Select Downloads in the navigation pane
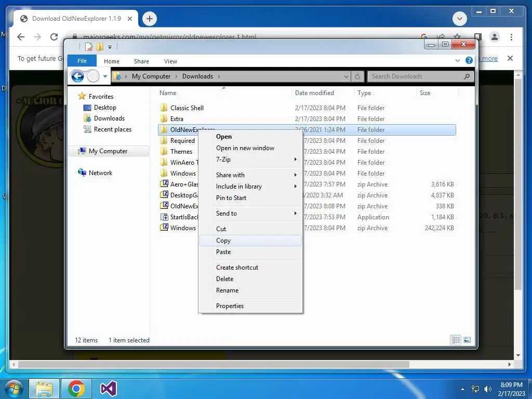The image size is (532, 399). pos(109,118)
